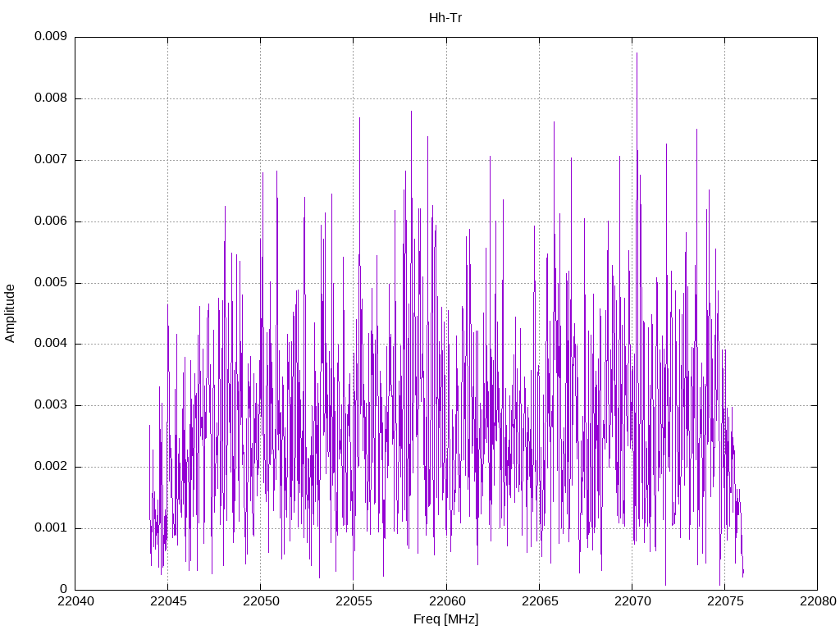Click the x-axis tick label 22080

pyautogui.click(x=818, y=601)
